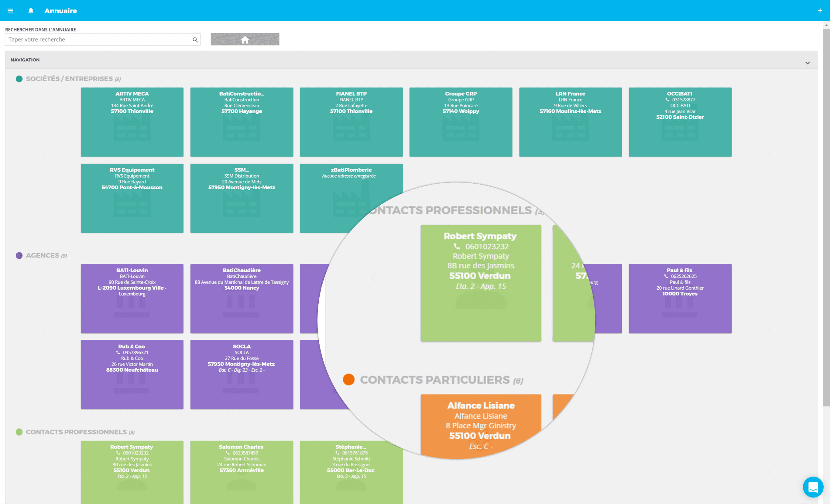
Task: Click the Annuaire page title
Action: (x=61, y=11)
